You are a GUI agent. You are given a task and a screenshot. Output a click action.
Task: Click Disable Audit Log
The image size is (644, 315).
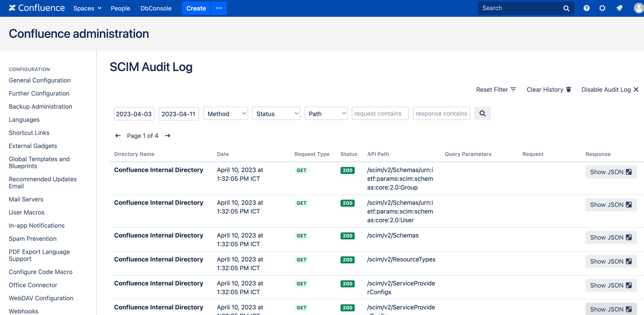pyautogui.click(x=610, y=90)
